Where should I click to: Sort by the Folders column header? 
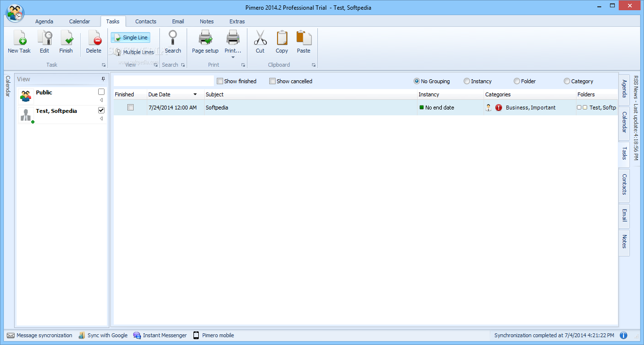(x=597, y=94)
